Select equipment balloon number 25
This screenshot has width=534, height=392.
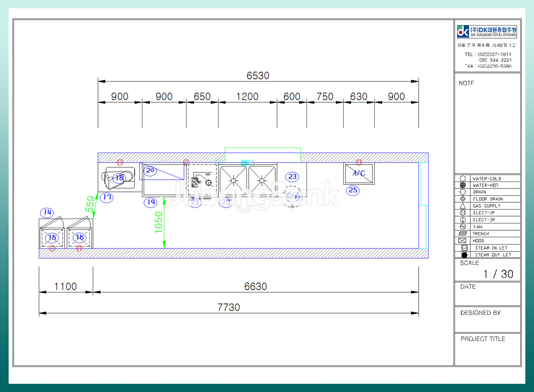coord(353,190)
